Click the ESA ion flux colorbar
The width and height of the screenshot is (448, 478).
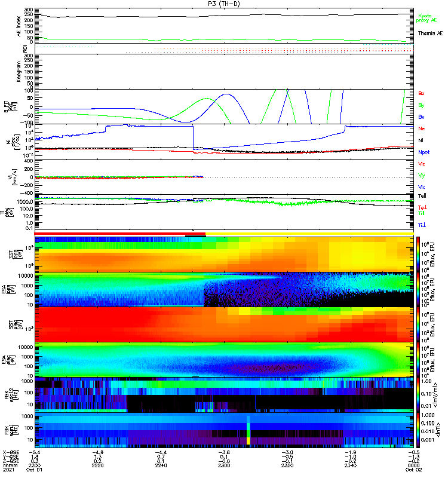point(418,289)
